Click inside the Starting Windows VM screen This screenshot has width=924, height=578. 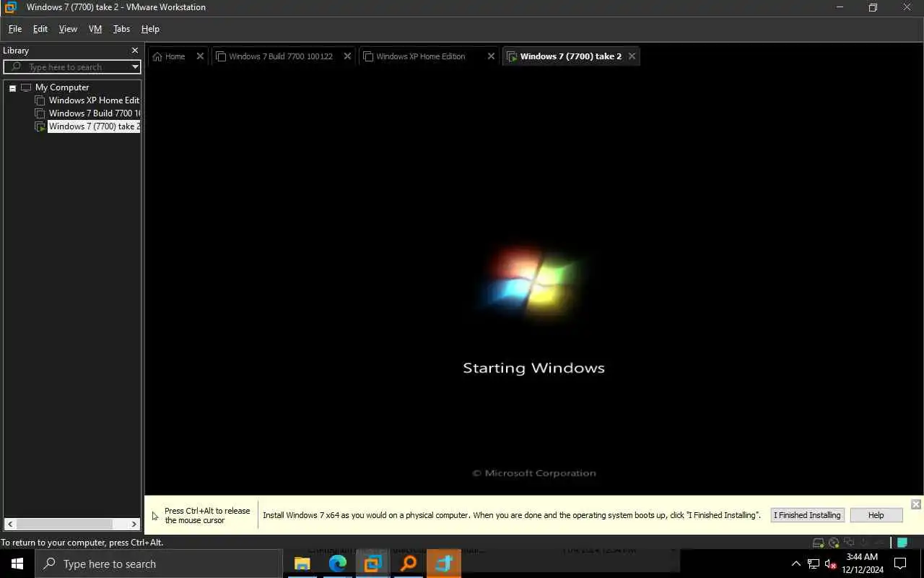point(533,282)
